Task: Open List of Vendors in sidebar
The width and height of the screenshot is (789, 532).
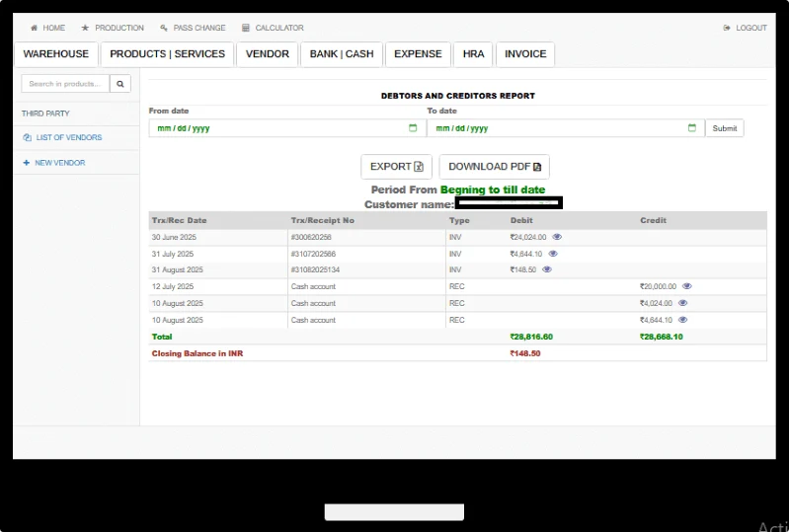Action: [68, 138]
